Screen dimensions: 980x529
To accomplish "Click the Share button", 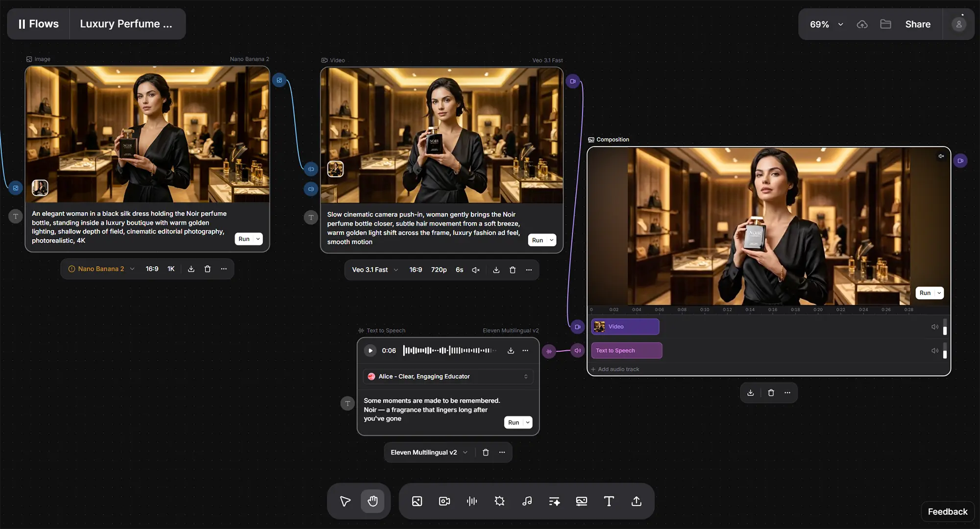I will pos(917,24).
